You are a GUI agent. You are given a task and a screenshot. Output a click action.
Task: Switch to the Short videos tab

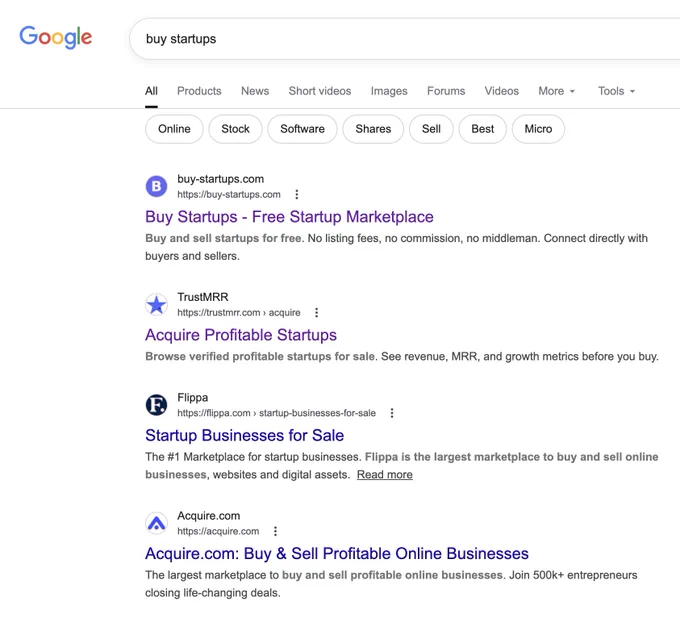(320, 91)
